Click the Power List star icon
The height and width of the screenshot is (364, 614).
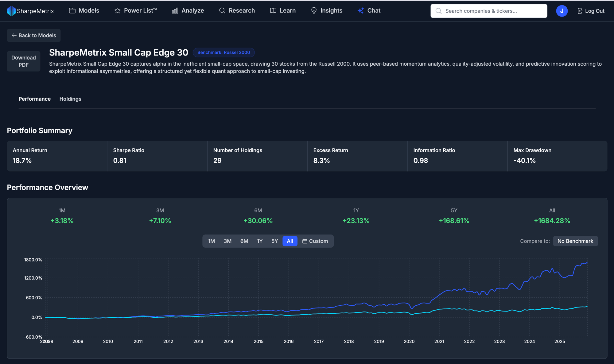click(x=117, y=11)
